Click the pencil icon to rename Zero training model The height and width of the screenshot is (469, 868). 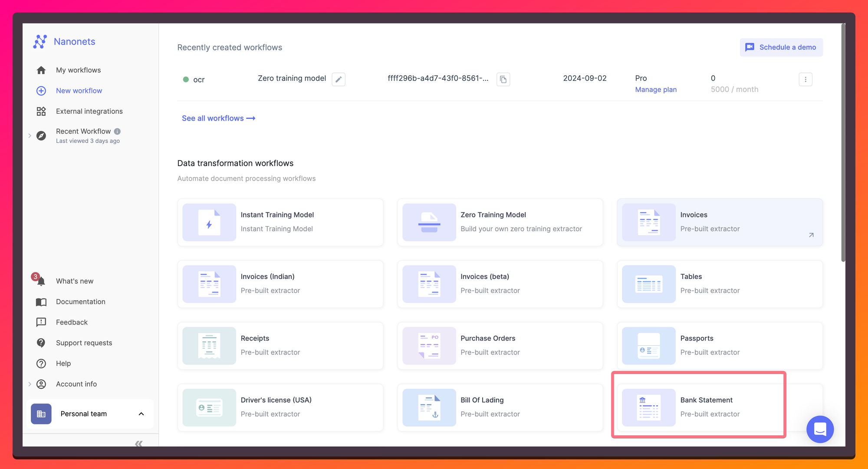pos(339,79)
